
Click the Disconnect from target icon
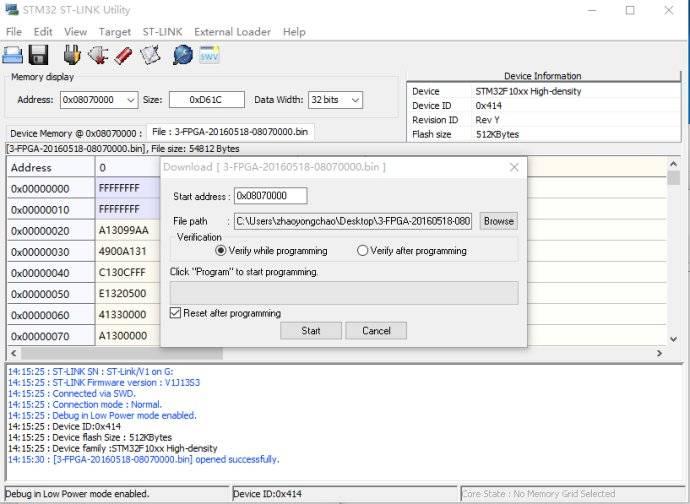[98, 55]
